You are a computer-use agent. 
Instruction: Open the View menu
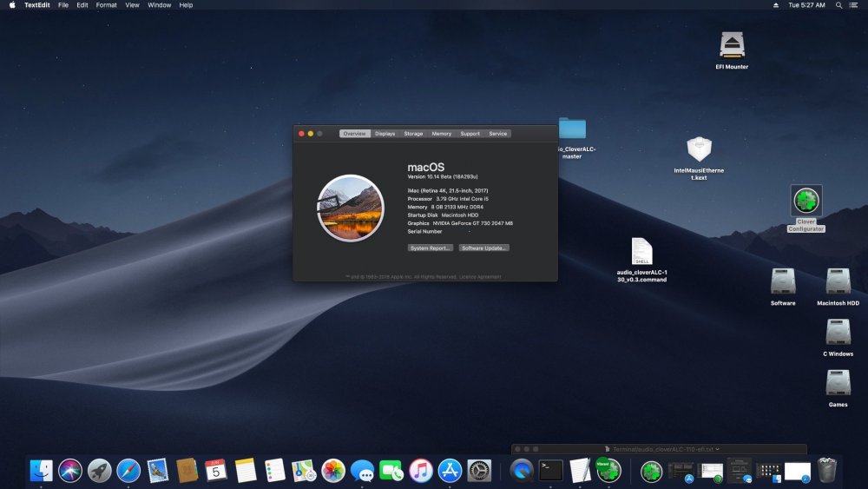132,5
